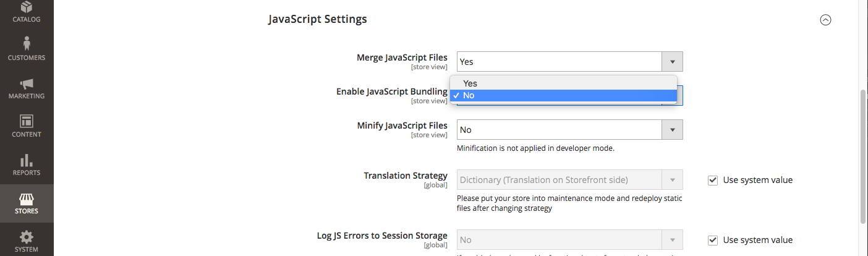
Task: Uncheck Use system value for Log JS Errors
Action: point(713,240)
